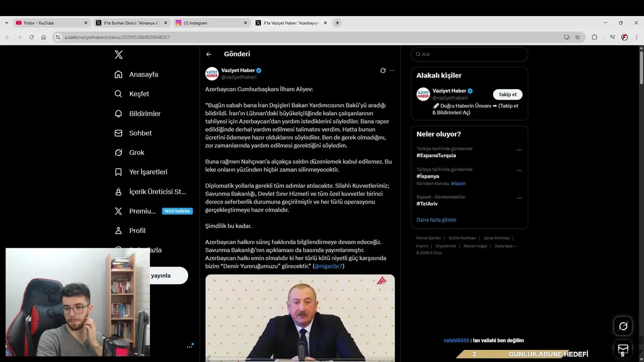Open Çerez Politikası footer link
The image size is (644, 362).
click(x=497, y=238)
